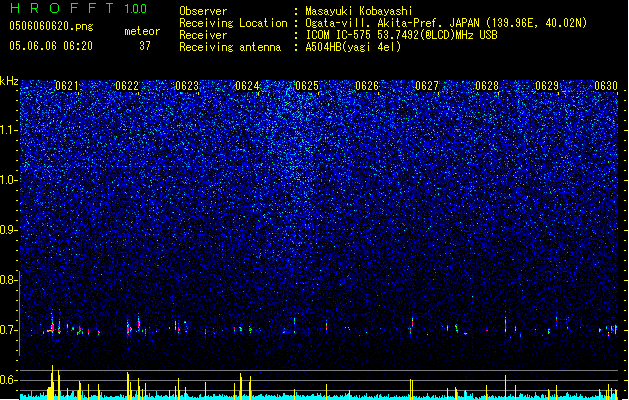
Task: Click the 0627 time marker
Action: click(x=427, y=86)
